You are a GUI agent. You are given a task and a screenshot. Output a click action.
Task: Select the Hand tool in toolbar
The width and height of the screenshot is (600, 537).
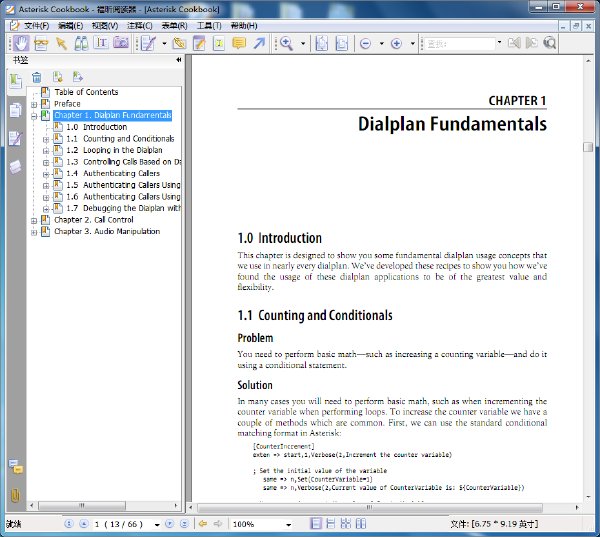pyautogui.click(x=20, y=43)
